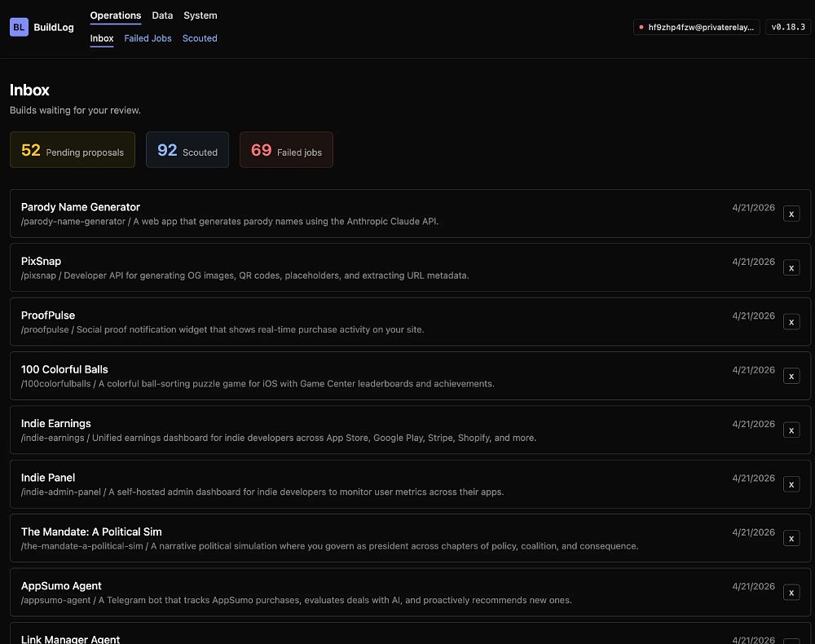Open the 52 Pending proposals card
Screen dimensions: 815x644
[x=73, y=150]
